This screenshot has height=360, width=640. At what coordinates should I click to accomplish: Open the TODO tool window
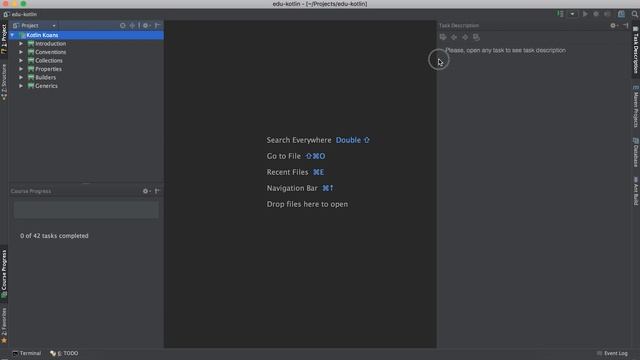pyautogui.click(x=64, y=353)
